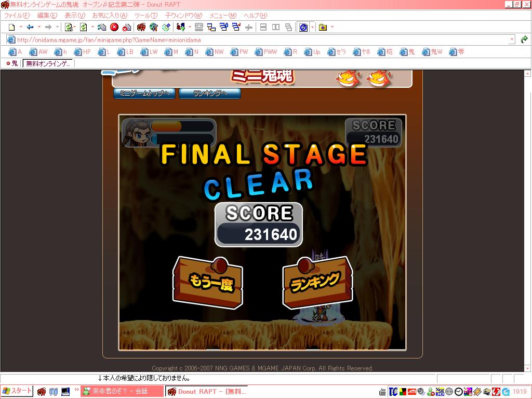
Task: Open the 'PWW' favorites bar link
Action: tap(266, 52)
